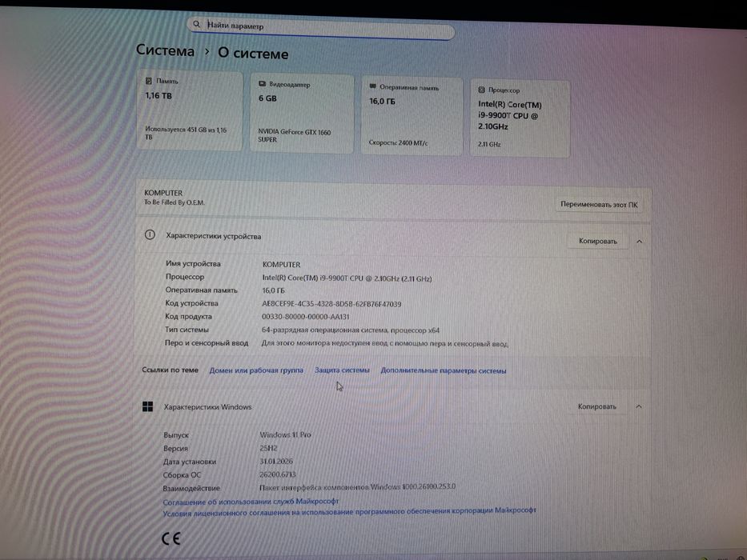Select install date '31.01.2026'

tap(276, 462)
